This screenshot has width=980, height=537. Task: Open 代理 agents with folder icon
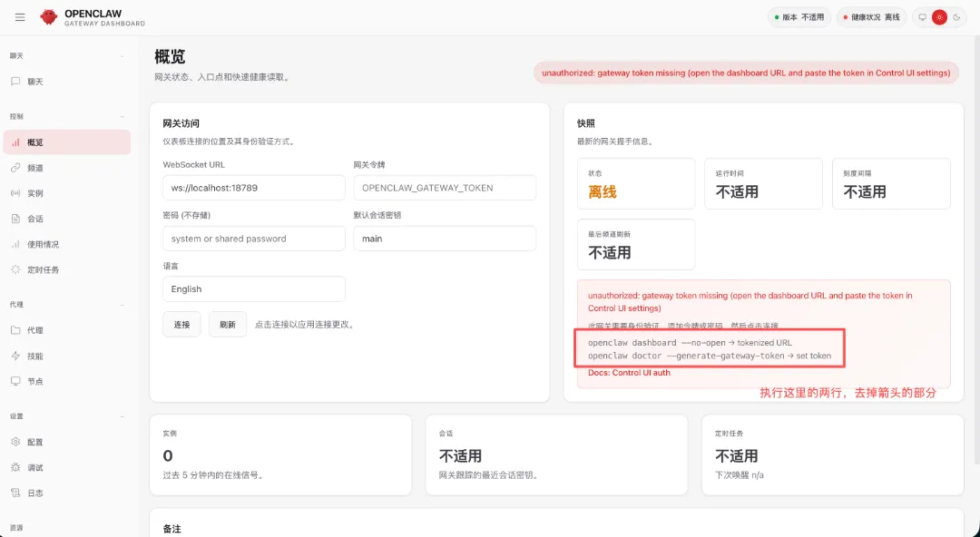coord(67,330)
